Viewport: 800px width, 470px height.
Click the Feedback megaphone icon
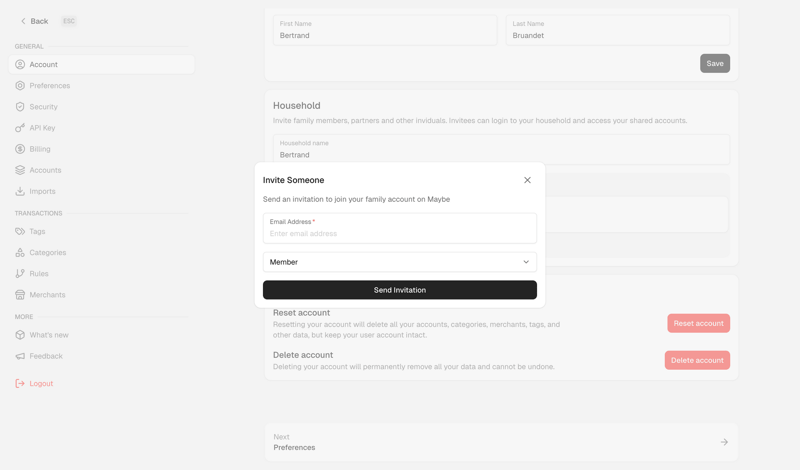click(x=20, y=356)
